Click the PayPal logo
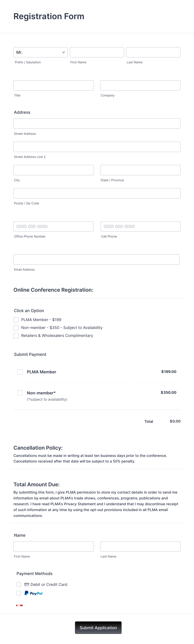Screen dimensions: 194x644 [x=33, y=593]
